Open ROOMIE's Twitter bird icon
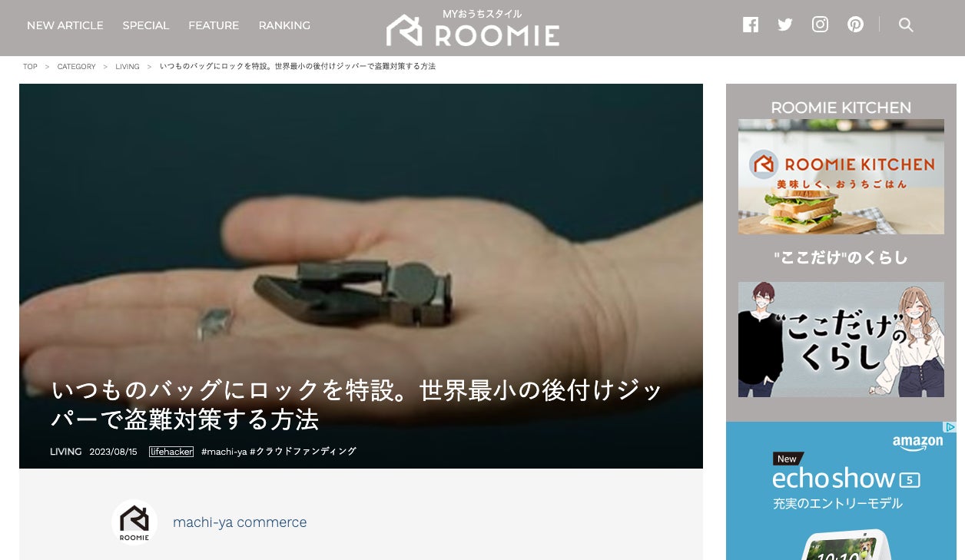This screenshot has height=560, width=965. click(x=785, y=25)
